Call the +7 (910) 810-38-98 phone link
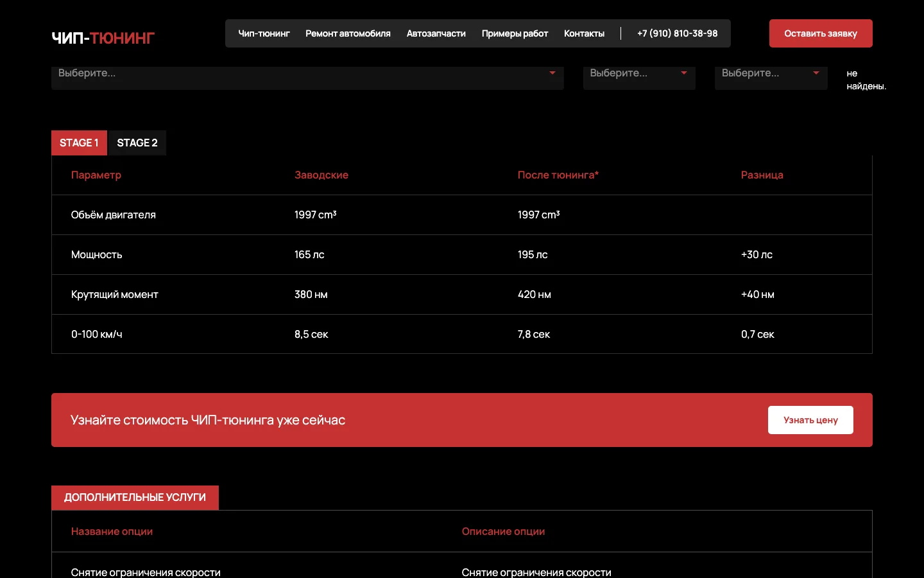The image size is (924, 578). [677, 33]
